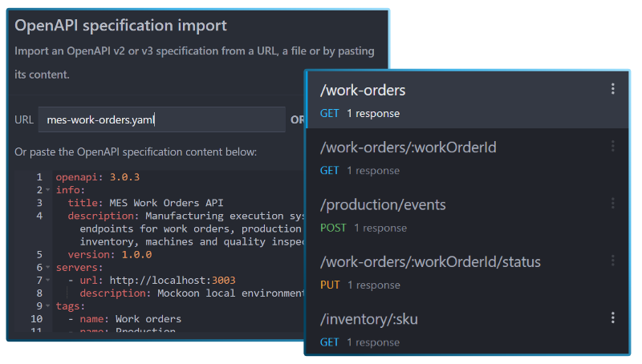Select the /inventory/:sku GET route
Viewport: 642px width, 364px height.
(x=467, y=329)
